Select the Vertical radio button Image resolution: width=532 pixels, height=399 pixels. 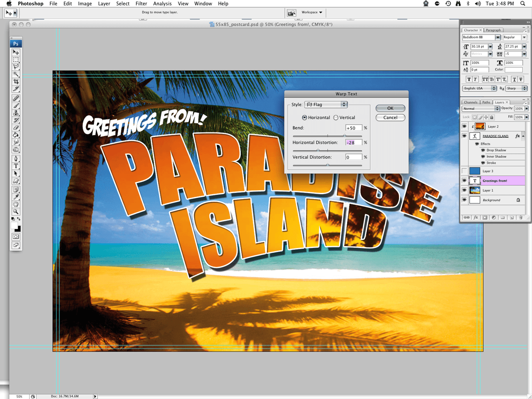pyautogui.click(x=336, y=117)
